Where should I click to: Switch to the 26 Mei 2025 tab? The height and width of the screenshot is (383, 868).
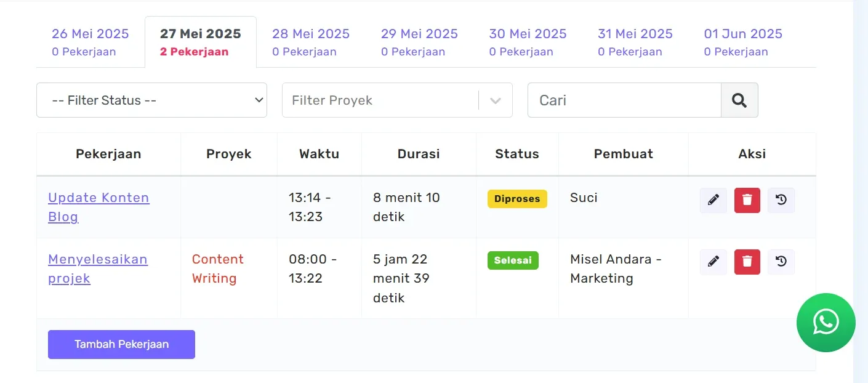(90, 42)
